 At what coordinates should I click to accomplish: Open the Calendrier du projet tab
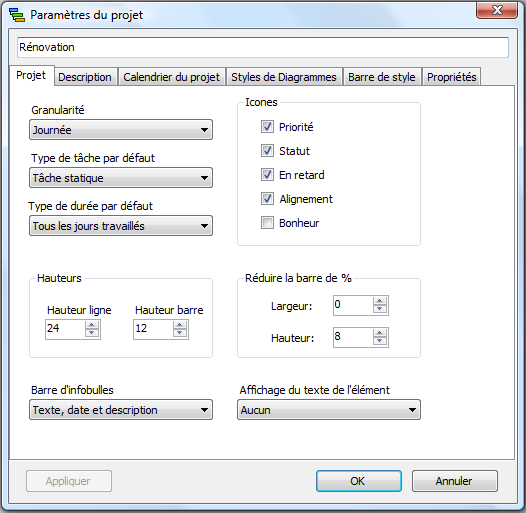point(171,77)
